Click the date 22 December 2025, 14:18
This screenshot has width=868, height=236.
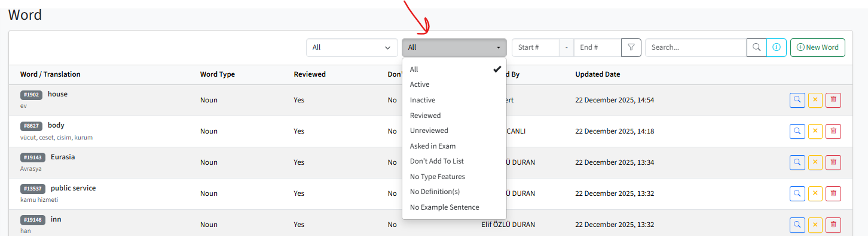click(x=615, y=131)
